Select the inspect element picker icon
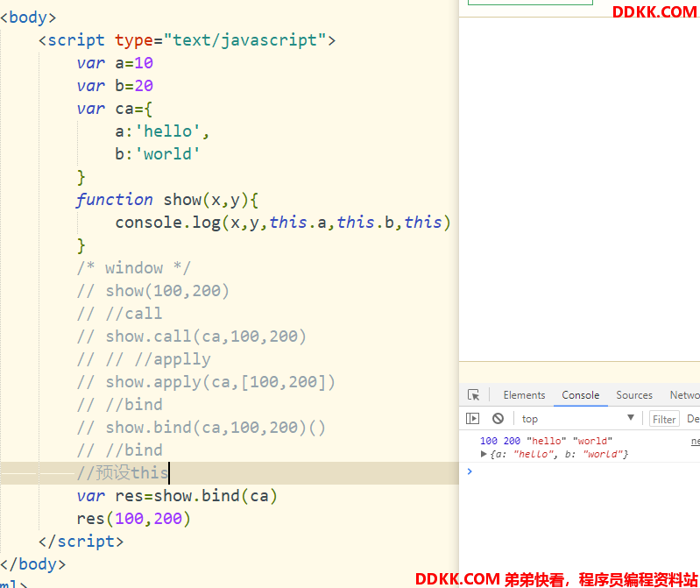The width and height of the screenshot is (700, 588). pyautogui.click(x=473, y=395)
